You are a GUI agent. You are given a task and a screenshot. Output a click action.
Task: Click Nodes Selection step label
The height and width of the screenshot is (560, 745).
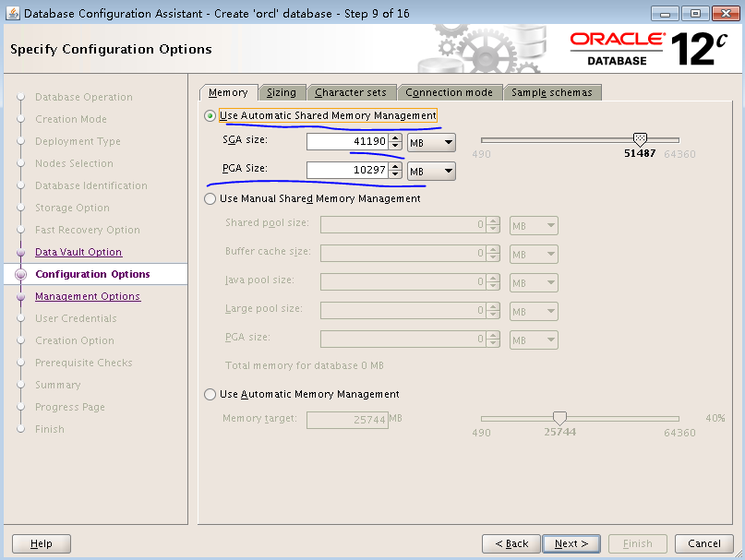pos(74,163)
